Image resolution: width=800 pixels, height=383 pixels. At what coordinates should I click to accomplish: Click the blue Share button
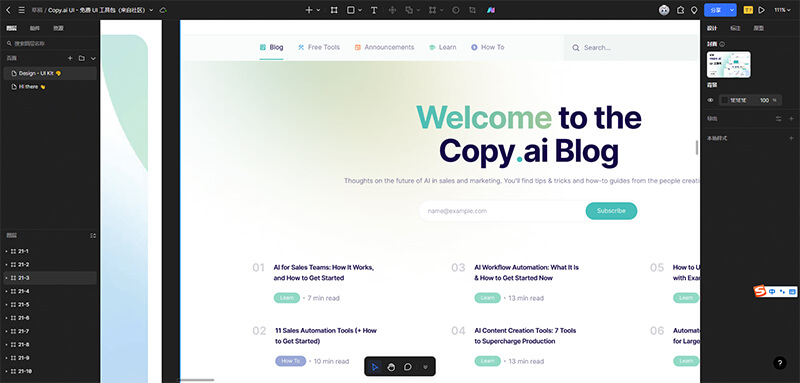coord(716,10)
